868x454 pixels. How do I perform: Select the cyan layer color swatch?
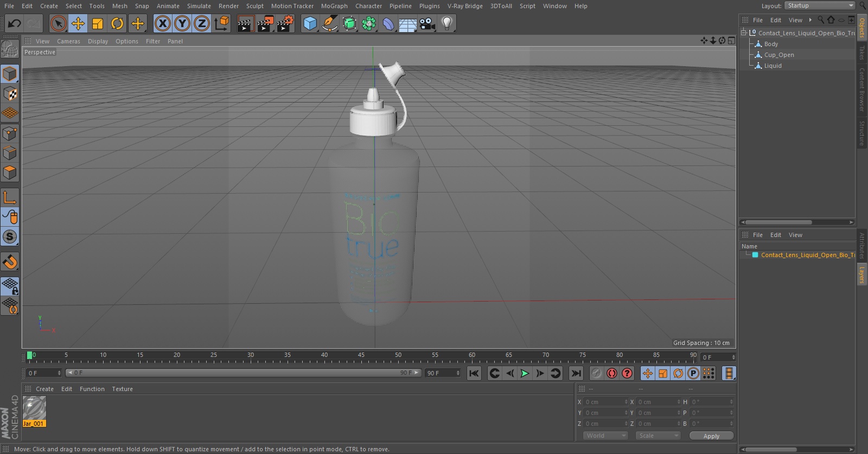(755, 255)
